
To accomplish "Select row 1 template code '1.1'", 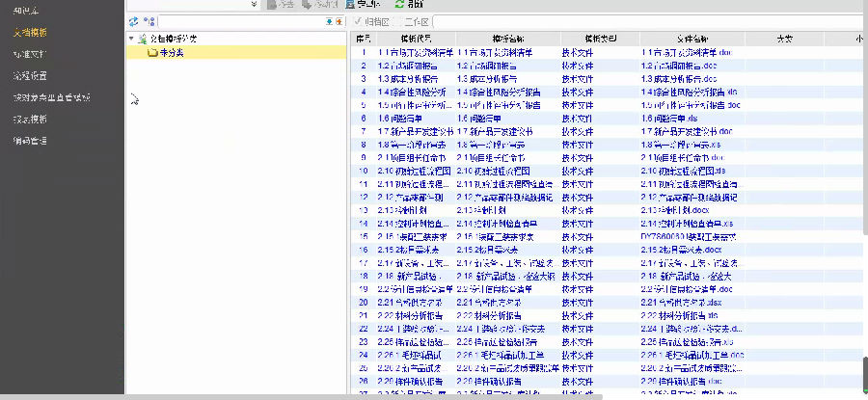I will [416, 53].
